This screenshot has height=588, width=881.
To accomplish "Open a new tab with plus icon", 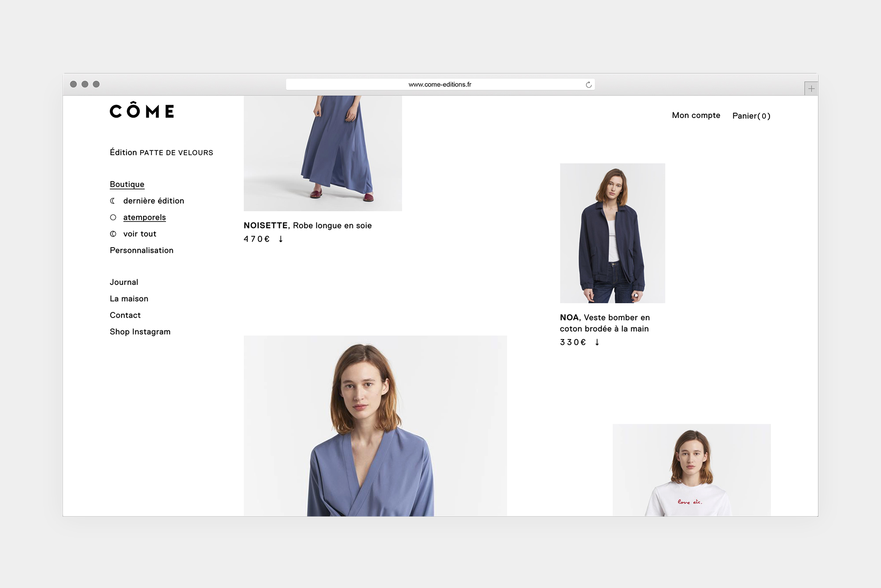I will click(x=811, y=89).
